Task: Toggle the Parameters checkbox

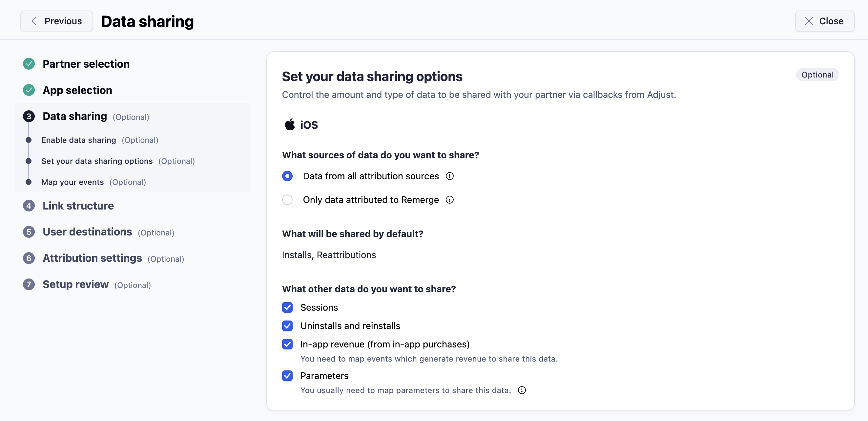Action: (287, 376)
